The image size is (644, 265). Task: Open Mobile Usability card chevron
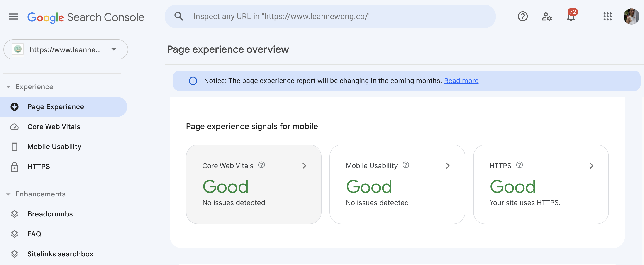pos(448,166)
